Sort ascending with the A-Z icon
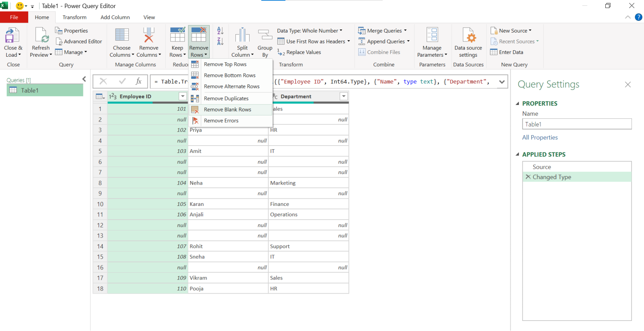This screenshot has width=644, height=331. coord(220,31)
